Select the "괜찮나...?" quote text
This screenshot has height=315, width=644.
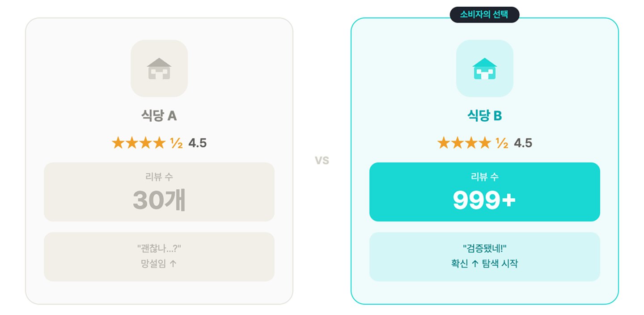click(159, 248)
